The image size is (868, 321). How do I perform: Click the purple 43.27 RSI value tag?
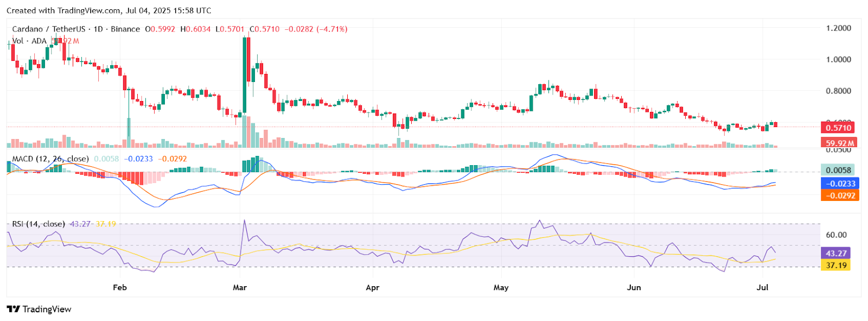(835, 253)
